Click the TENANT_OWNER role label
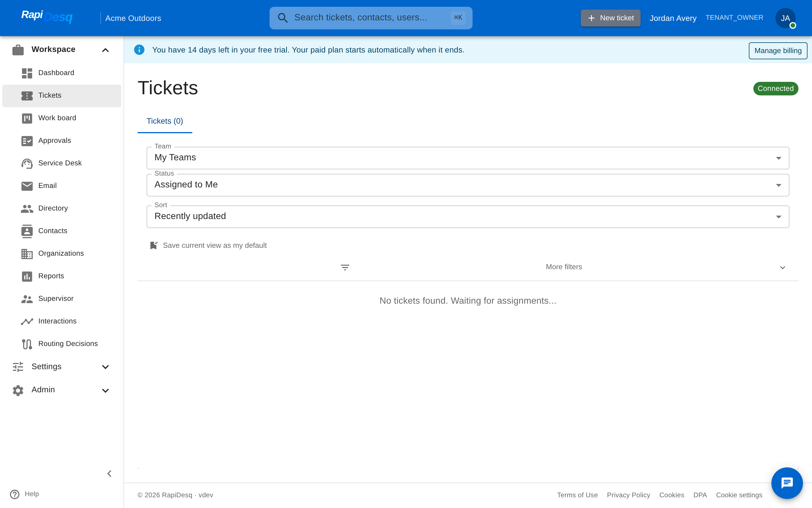 [x=734, y=18]
